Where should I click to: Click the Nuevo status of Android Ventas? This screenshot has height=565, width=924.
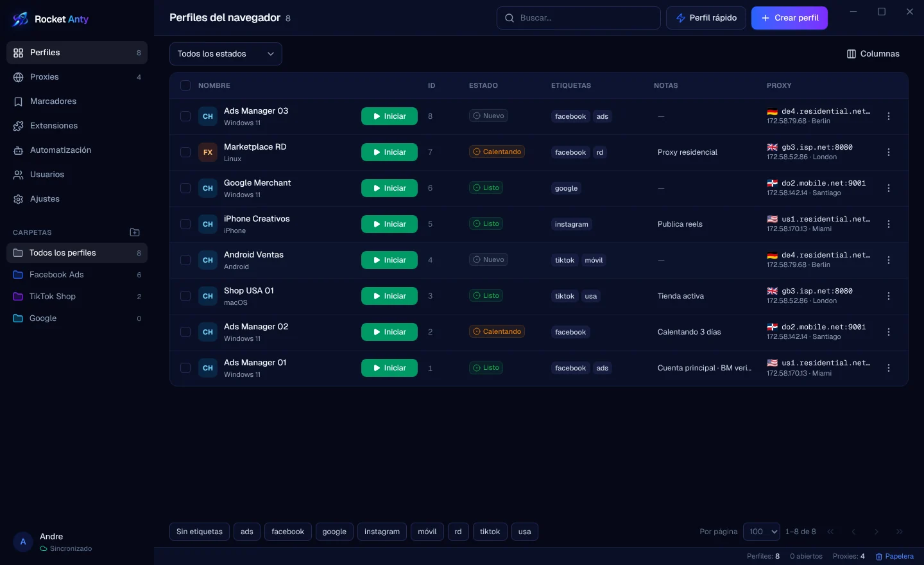point(489,260)
